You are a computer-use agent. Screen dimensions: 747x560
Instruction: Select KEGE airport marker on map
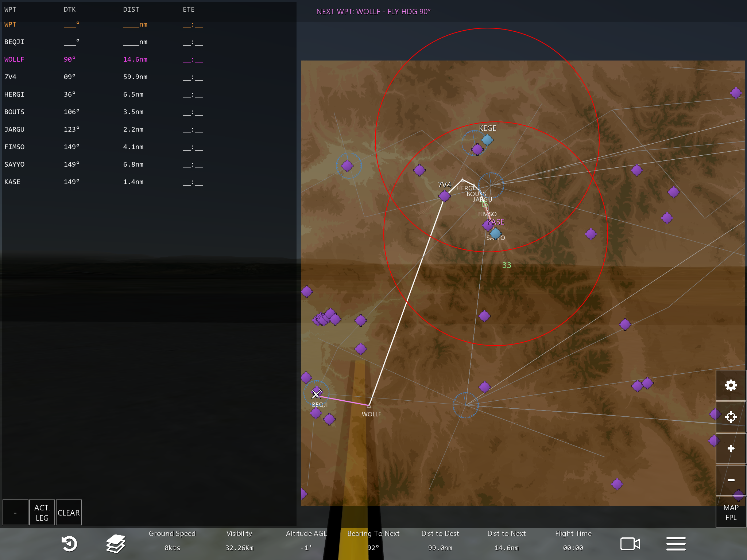click(x=487, y=140)
